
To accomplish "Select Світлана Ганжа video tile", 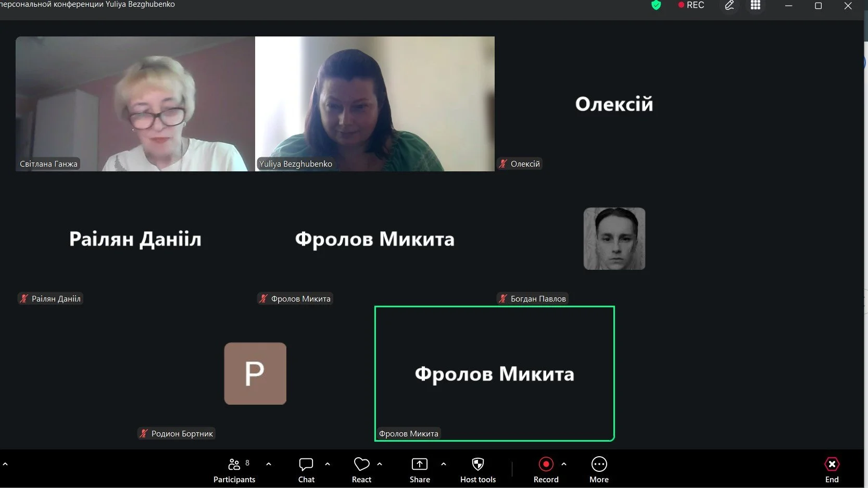I will pos(135,104).
